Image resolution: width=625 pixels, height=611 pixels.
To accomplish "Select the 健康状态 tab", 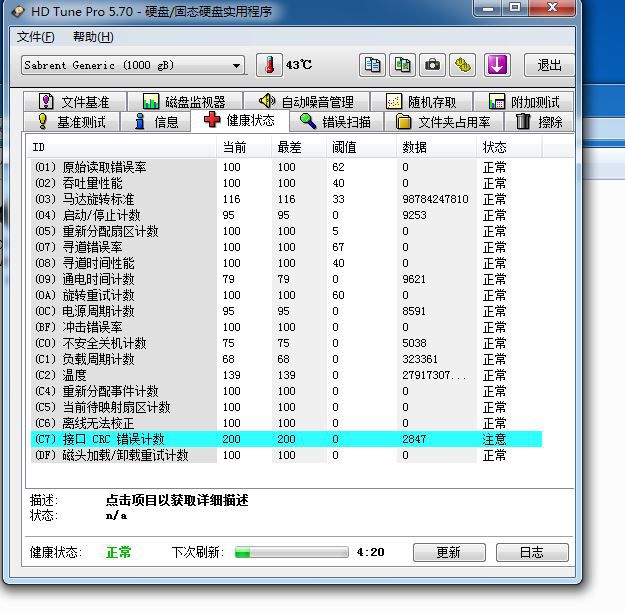I will [x=240, y=120].
